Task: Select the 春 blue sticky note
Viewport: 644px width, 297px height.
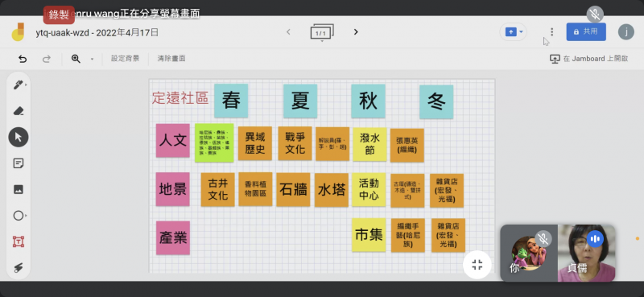Action: tap(231, 101)
